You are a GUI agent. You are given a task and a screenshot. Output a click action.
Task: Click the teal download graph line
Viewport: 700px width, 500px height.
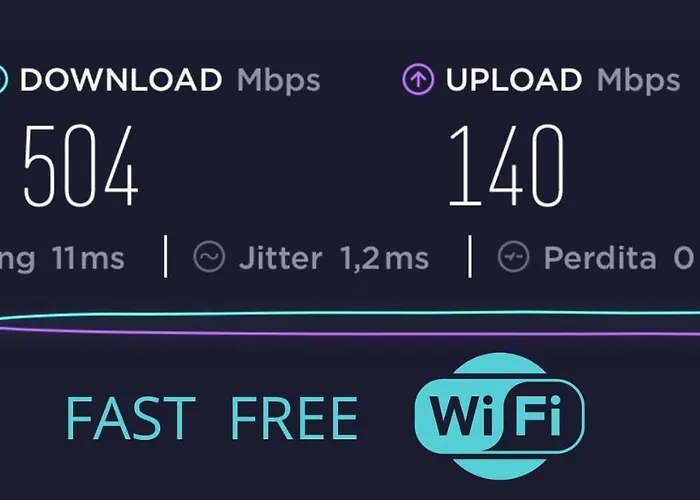tap(350, 314)
